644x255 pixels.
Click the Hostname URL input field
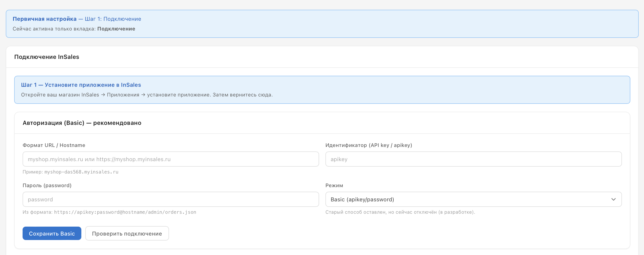click(171, 159)
